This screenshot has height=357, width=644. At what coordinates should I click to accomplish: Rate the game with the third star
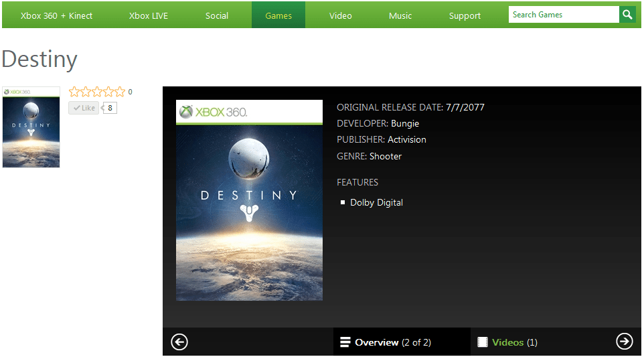coord(97,92)
